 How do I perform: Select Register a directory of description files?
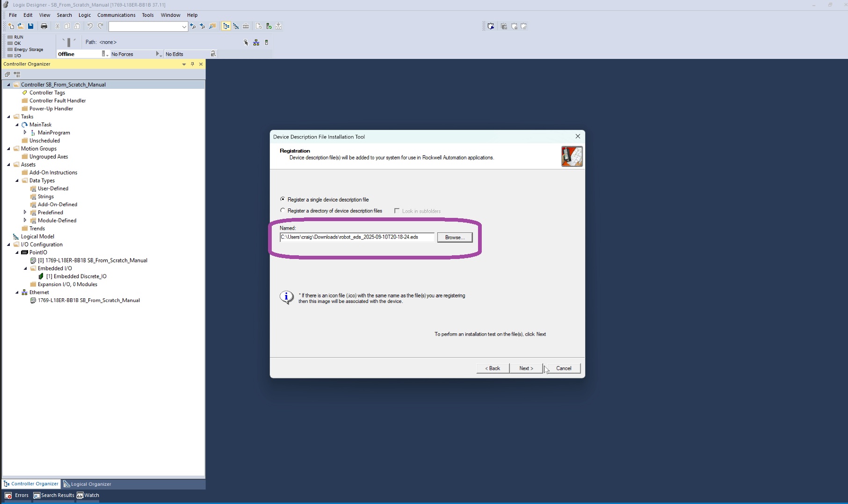[x=283, y=210]
